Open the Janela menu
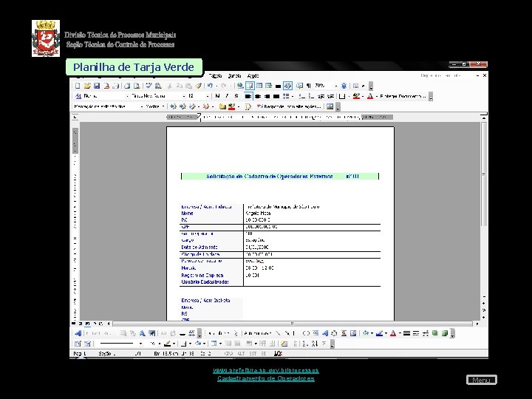Screen dimensions: 532x399 click(234, 75)
